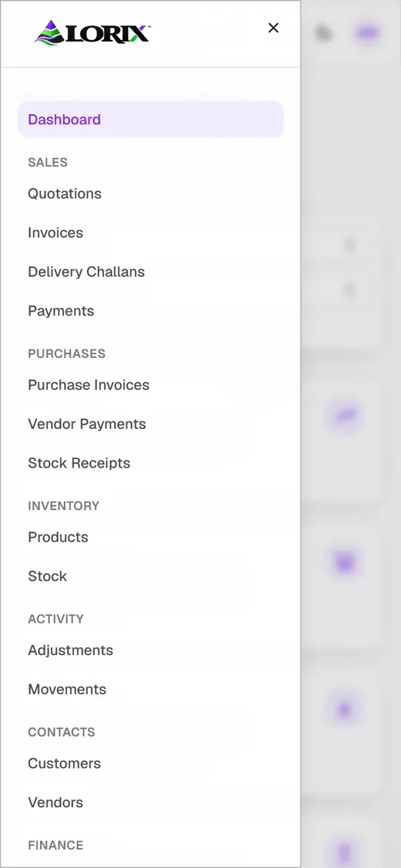The image size is (401, 868).
Task: Click the blurred purple cart card icon
Action: click(x=345, y=563)
